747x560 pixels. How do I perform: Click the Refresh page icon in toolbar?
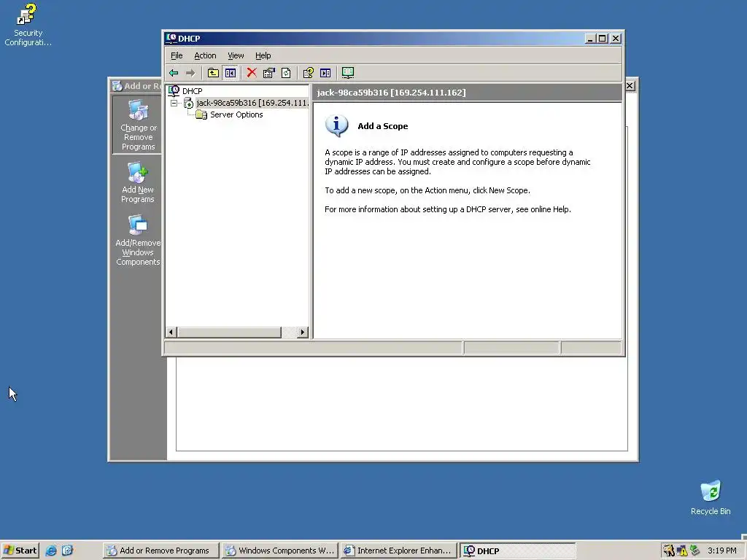pyautogui.click(x=286, y=73)
